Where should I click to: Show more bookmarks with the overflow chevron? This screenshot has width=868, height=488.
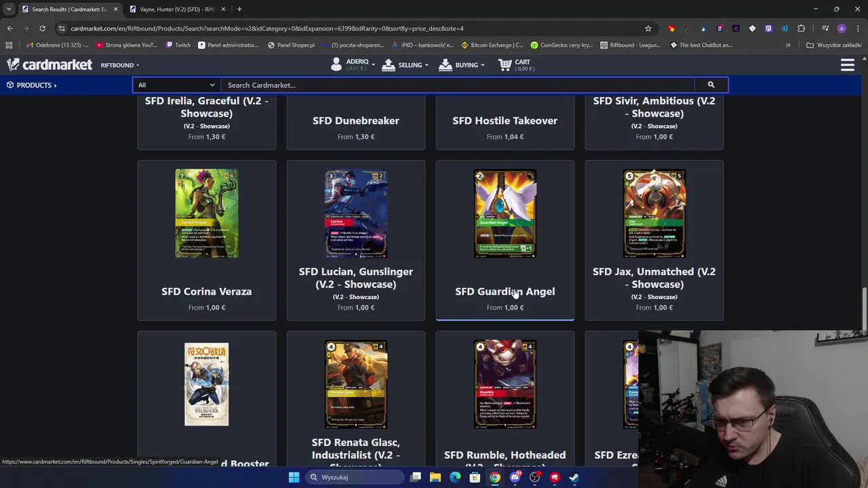click(788, 45)
